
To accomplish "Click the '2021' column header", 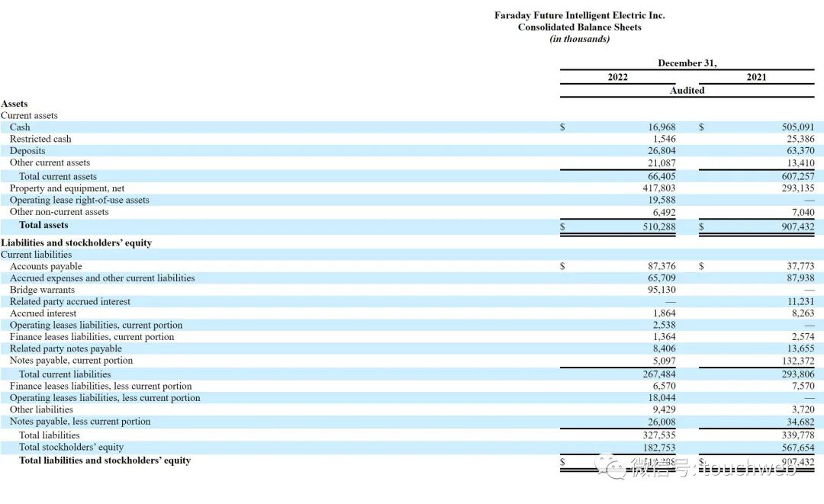I will coord(756,77).
